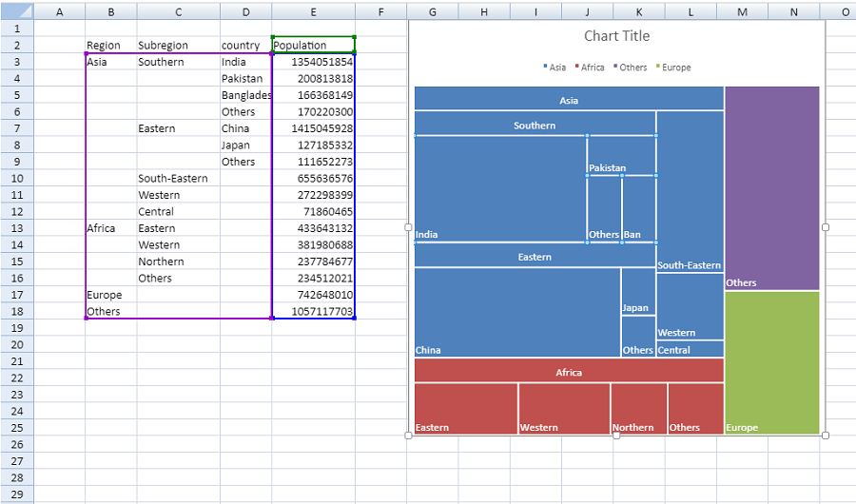Click the country header cell
Screen dimensions: 856x504
click(245, 45)
